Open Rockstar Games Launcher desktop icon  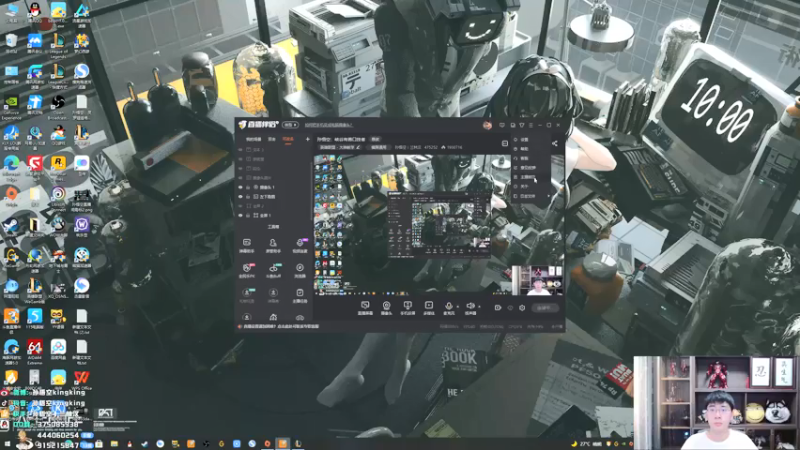click(58, 168)
